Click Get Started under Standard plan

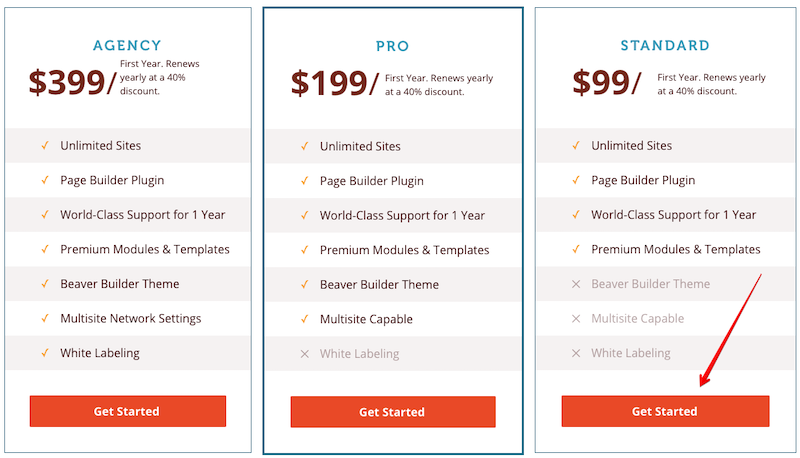point(665,411)
